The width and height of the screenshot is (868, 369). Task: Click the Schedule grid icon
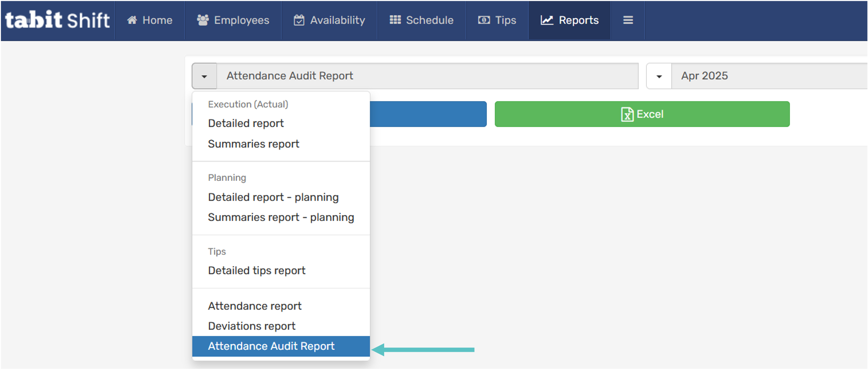click(x=395, y=20)
